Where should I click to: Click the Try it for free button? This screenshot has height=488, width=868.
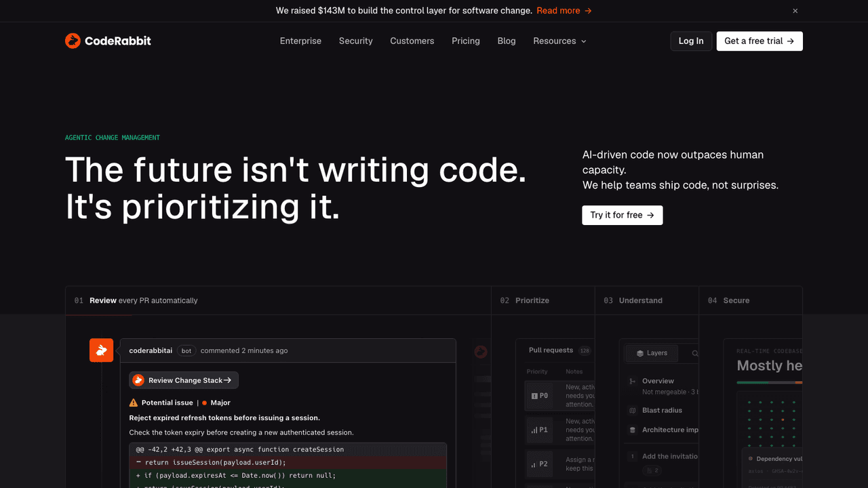622,215
